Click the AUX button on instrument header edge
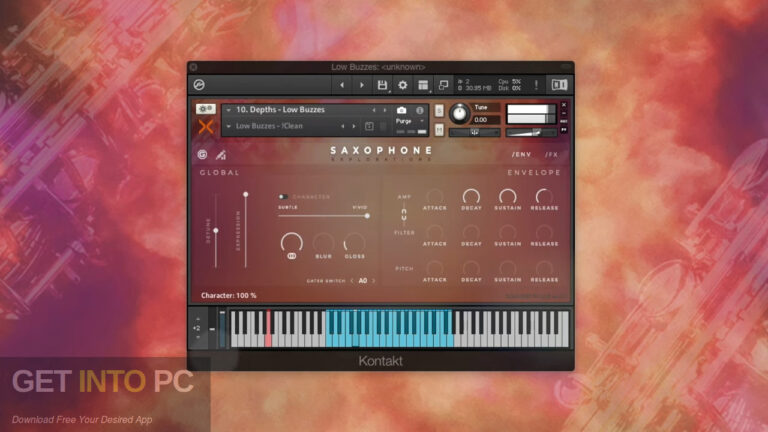The width and height of the screenshot is (768, 432). coord(564,121)
